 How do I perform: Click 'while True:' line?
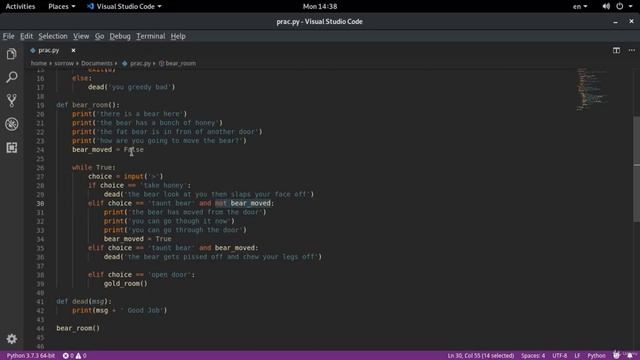pyautogui.click(x=94, y=167)
